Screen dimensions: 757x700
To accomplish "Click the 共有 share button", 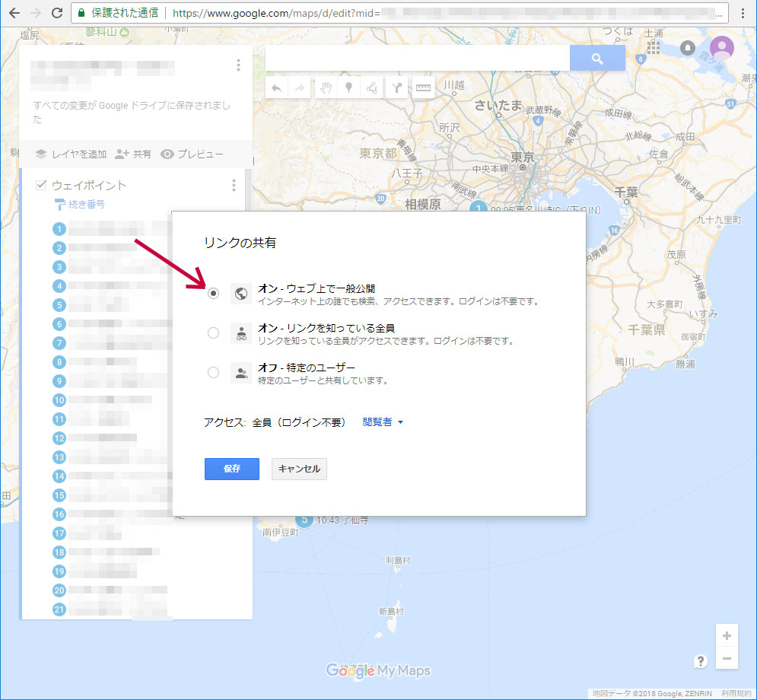I will click(x=133, y=154).
